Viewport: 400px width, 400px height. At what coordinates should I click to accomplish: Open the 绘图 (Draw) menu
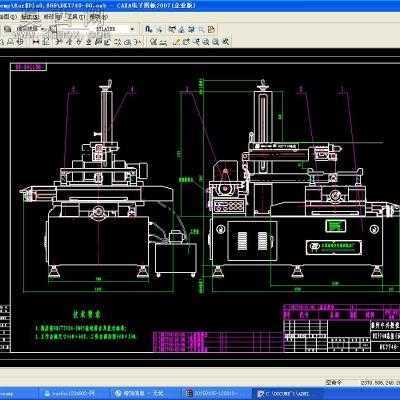coord(8,16)
